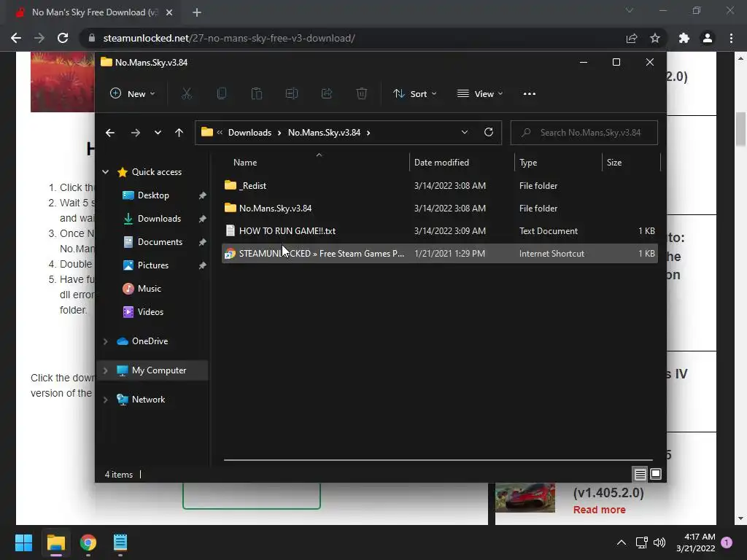Click the browser page vertical scrollbar thumb

coord(740,129)
